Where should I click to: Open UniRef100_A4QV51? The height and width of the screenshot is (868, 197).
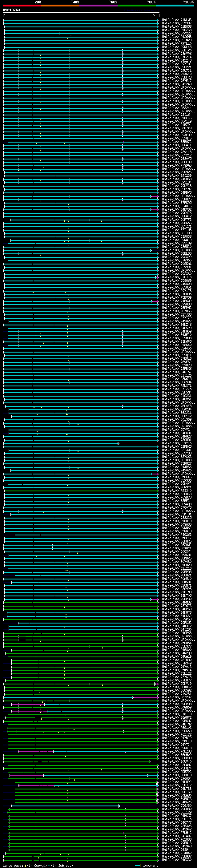[177, 399]
